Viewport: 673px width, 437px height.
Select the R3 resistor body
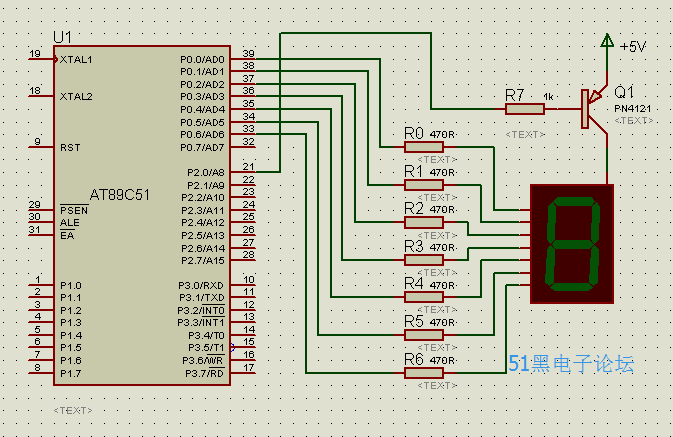point(424,260)
